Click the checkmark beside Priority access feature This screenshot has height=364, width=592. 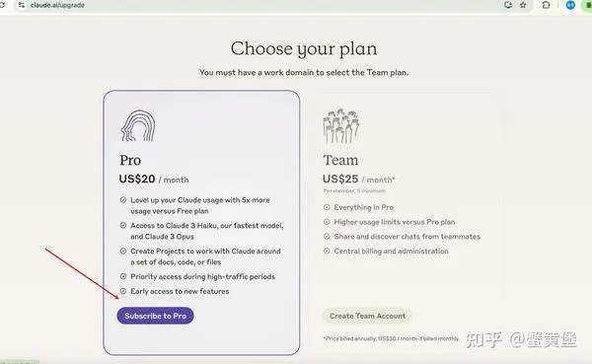tap(123, 276)
